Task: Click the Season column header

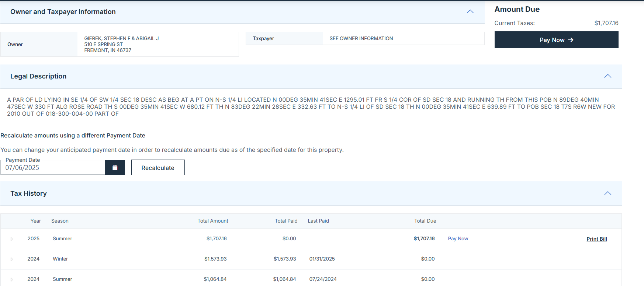Action: (x=60, y=221)
